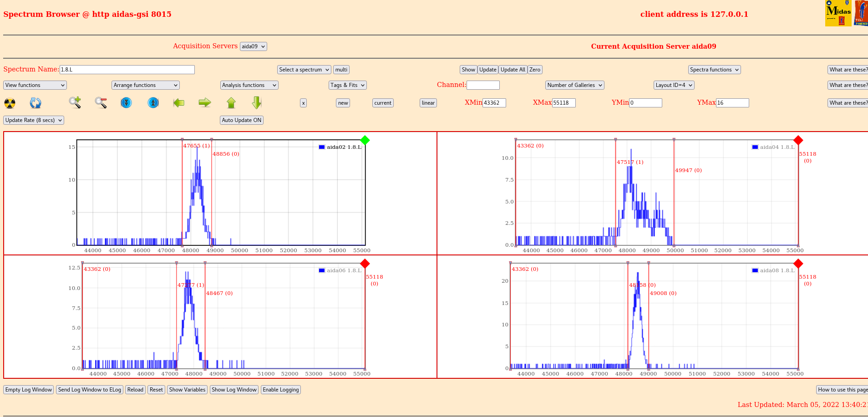868x417 pixels.
Task: Open the Update Rate (8 secs) dropdown
Action: [x=34, y=120]
